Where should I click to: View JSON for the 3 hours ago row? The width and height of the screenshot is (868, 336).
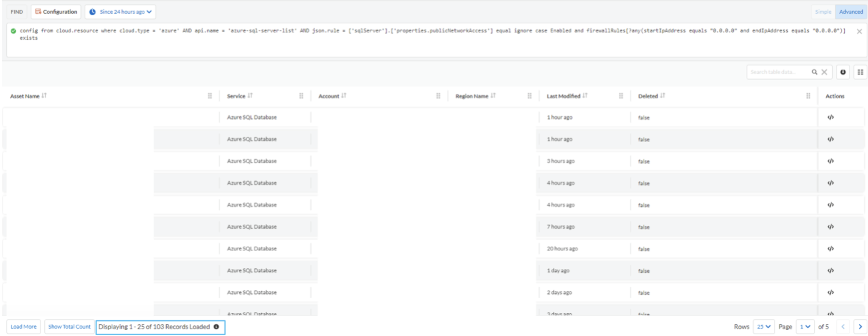click(830, 161)
